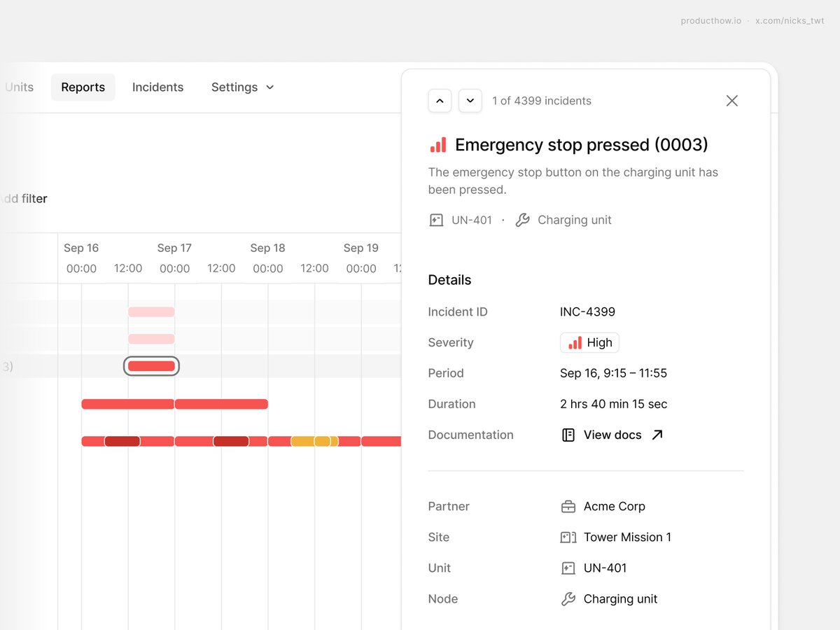Screen dimensions: 840x630
Task: Click the briefcase icon next to Acme Corp
Action: click(568, 506)
